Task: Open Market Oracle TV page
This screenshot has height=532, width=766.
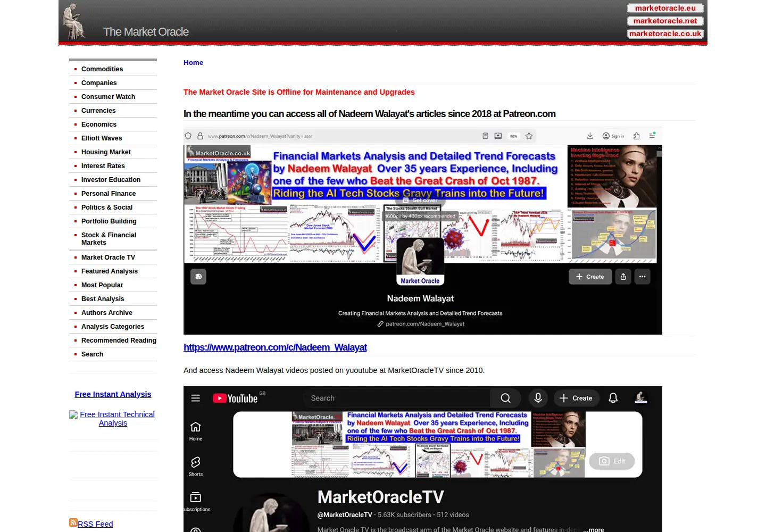Action: pos(108,257)
